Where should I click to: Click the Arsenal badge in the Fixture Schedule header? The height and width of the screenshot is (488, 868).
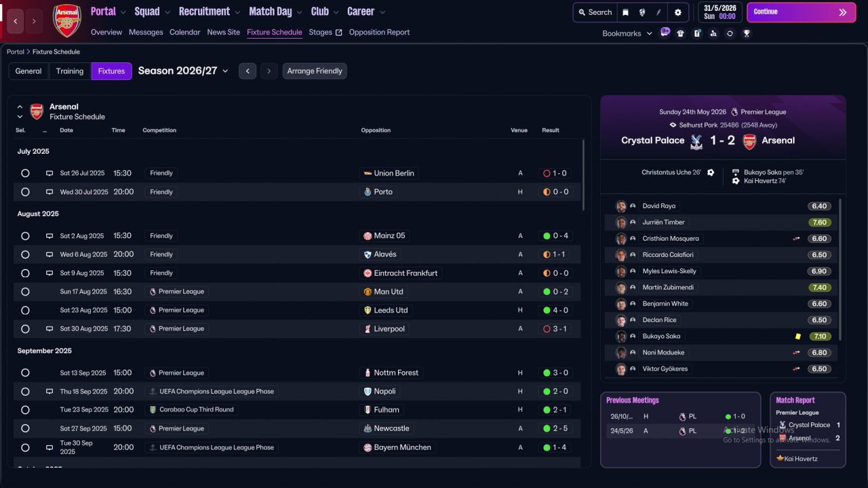point(37,111)
